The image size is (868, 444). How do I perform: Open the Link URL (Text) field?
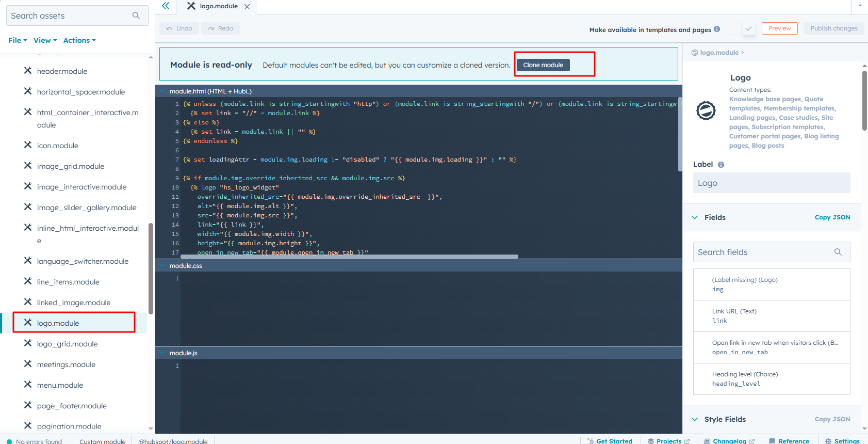(772, 316)
